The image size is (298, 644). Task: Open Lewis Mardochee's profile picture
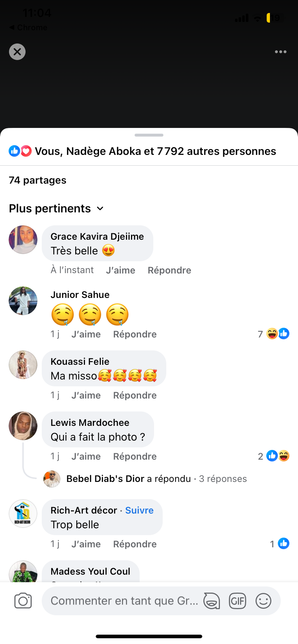click(23, 426)
